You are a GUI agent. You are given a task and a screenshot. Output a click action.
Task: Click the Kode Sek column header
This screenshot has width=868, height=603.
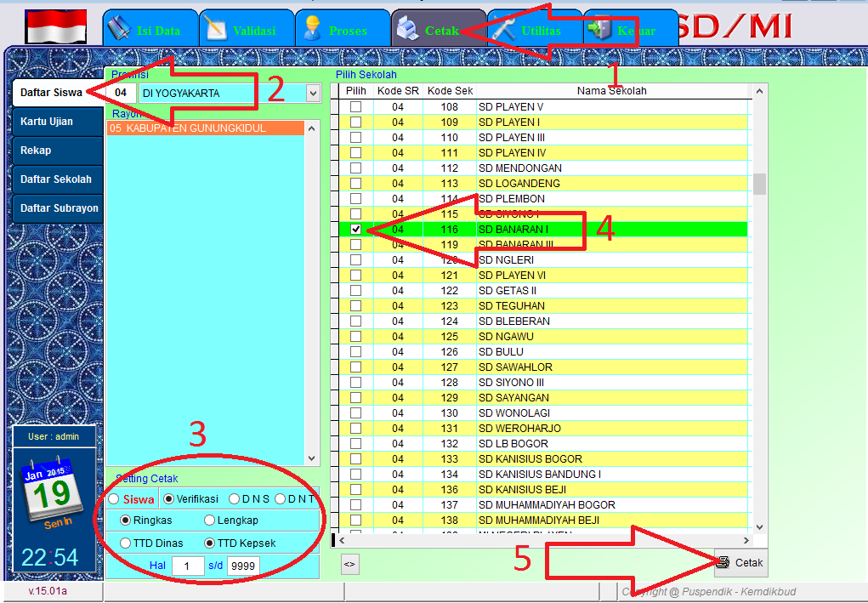coord(450,91)
